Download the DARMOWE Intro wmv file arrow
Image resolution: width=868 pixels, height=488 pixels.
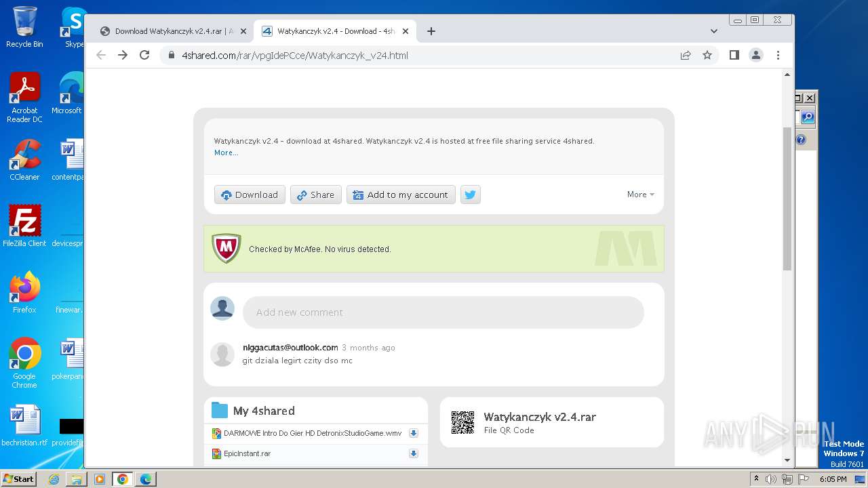(x=413, y=433)
